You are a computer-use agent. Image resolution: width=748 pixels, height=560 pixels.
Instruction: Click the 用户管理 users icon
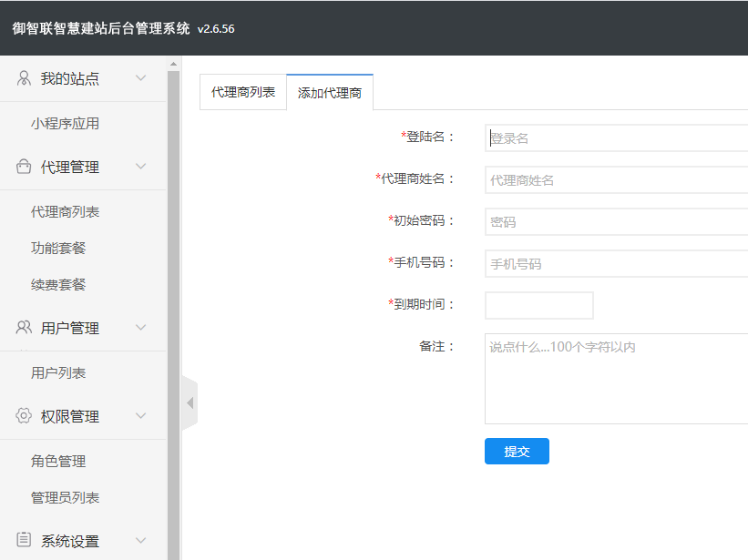[25, 328]
